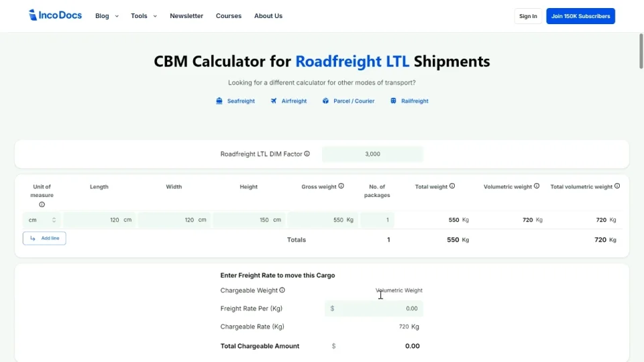The image size is (644, 362).
Task: Click info icon beside Total weight
Action: pyautogui.click(x=452, y=186)
